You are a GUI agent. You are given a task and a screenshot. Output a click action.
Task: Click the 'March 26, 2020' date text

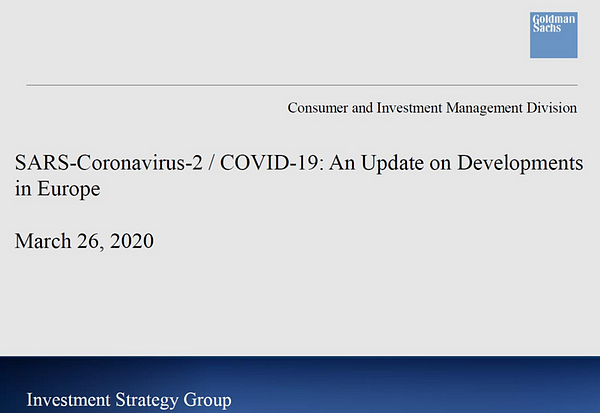coord(84,241)
